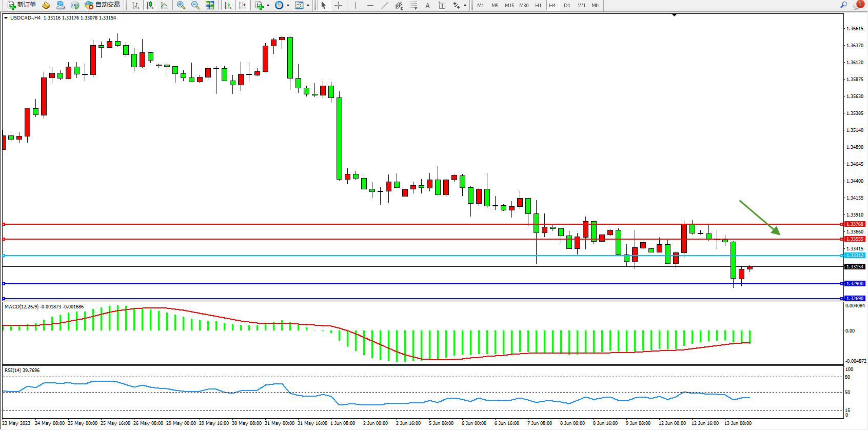Expand the chart templates dropdown arrow
The width and height of the screenshot is (868, 430).
(308, 5)
